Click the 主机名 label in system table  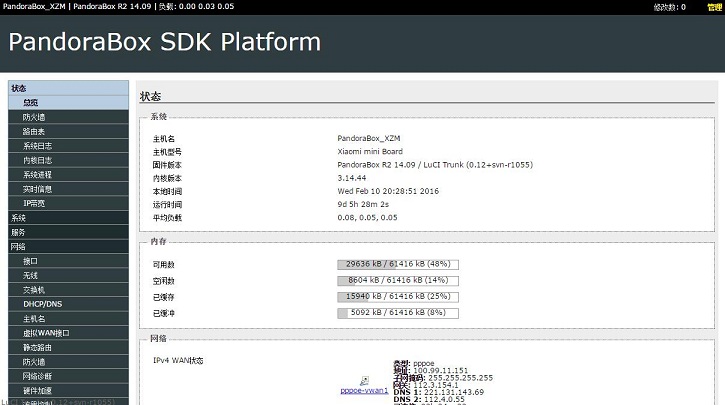(164, 139)
